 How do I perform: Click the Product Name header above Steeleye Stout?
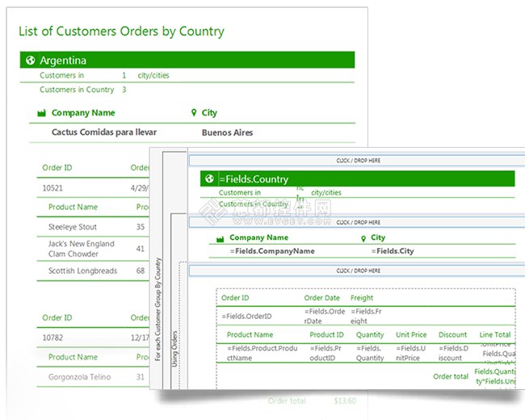coord(73,207)
